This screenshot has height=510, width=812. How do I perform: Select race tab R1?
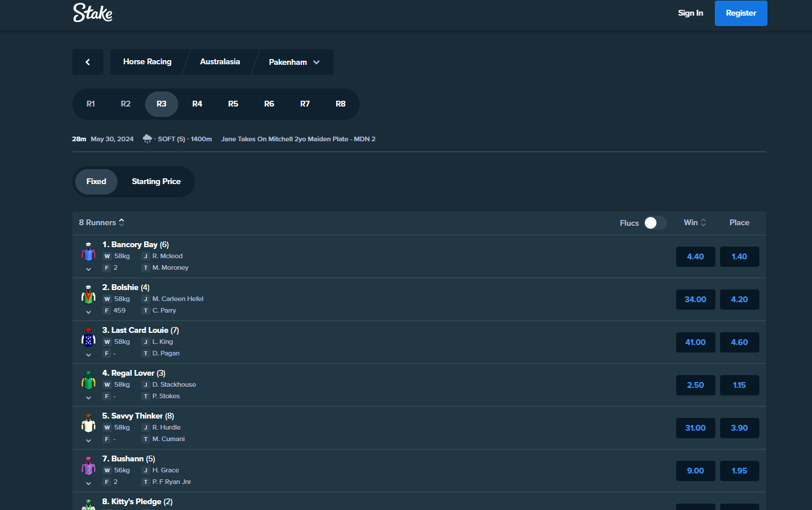[91, 104]
